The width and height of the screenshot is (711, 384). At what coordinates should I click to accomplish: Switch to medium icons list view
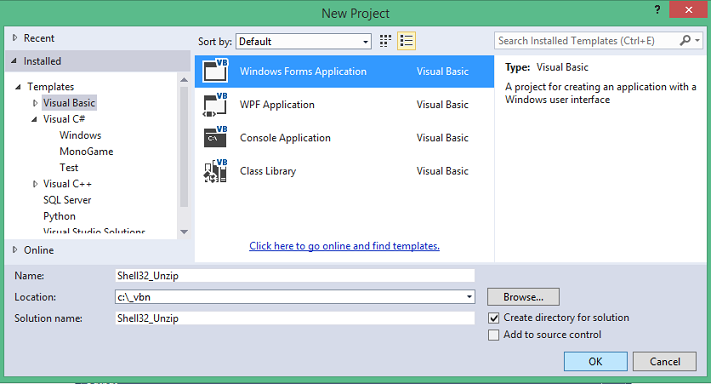coord(406,41)
